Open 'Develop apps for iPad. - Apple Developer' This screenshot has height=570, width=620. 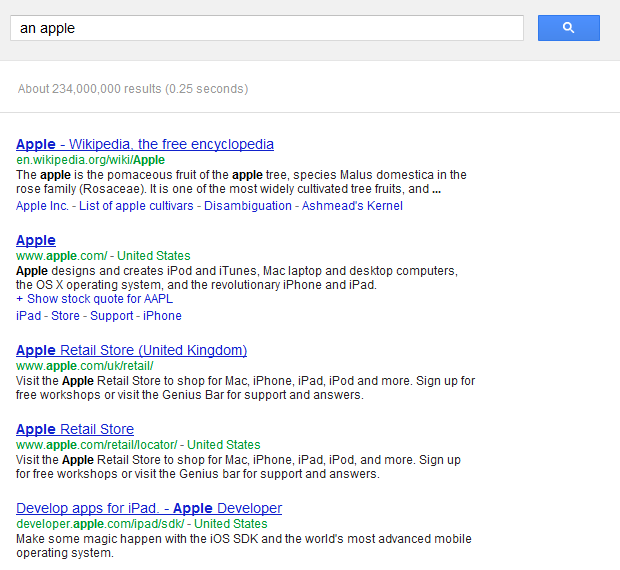149,508
